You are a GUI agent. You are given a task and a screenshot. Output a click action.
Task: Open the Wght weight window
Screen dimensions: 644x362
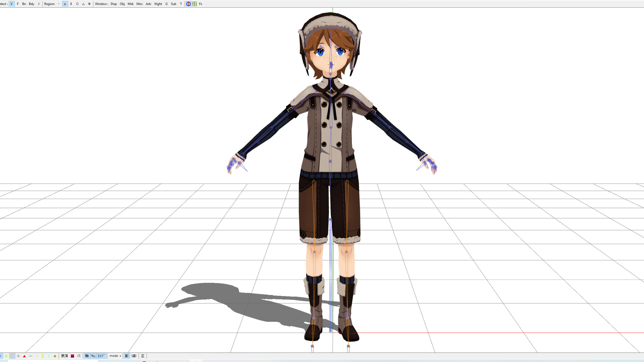pos(158,4)
